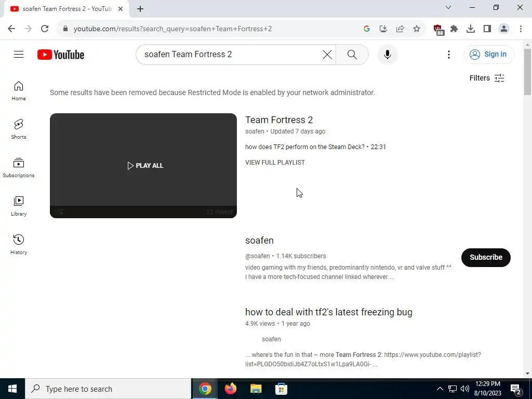The image size is (532, 399).
Task: Open Firefox from the taskbar
Action: click(x=230, y=389)
